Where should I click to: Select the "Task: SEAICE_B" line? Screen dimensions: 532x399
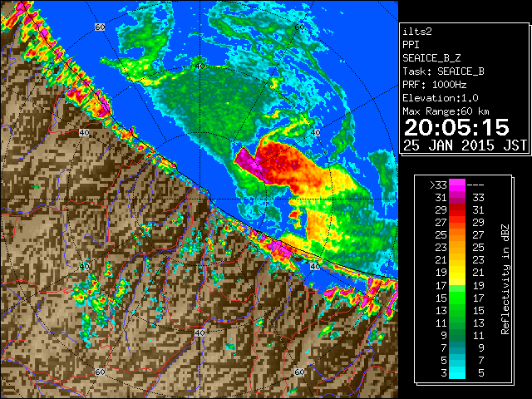tap(443, 71)
